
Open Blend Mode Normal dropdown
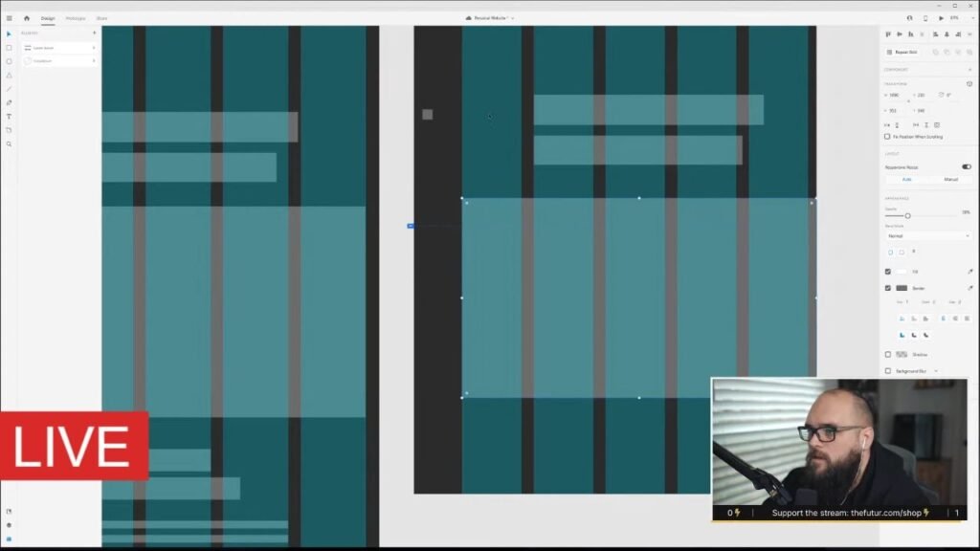[x=928, y=236]
